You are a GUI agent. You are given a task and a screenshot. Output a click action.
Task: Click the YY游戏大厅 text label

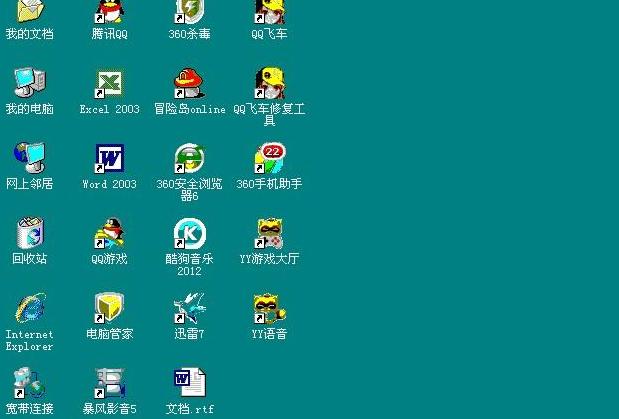269,259
